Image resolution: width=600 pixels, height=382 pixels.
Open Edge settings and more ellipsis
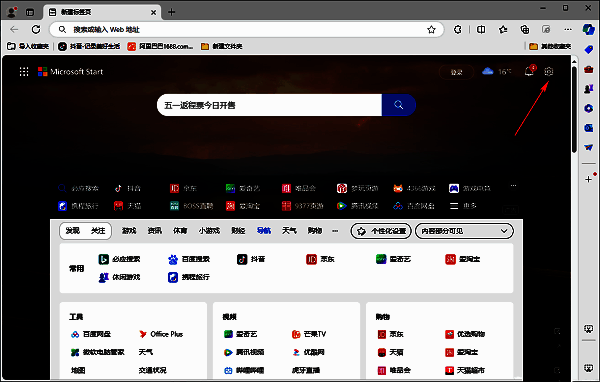568,29
